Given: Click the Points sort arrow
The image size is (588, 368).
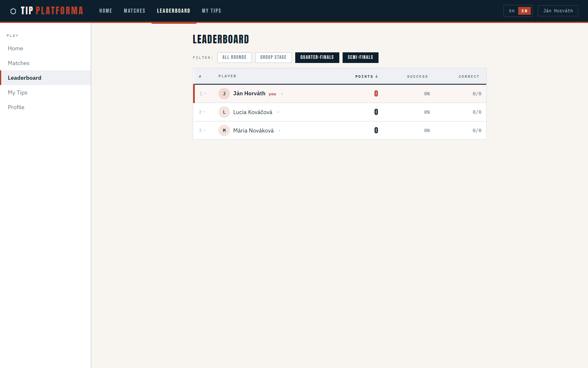Looking at the screenshot, I should [376, 76].
